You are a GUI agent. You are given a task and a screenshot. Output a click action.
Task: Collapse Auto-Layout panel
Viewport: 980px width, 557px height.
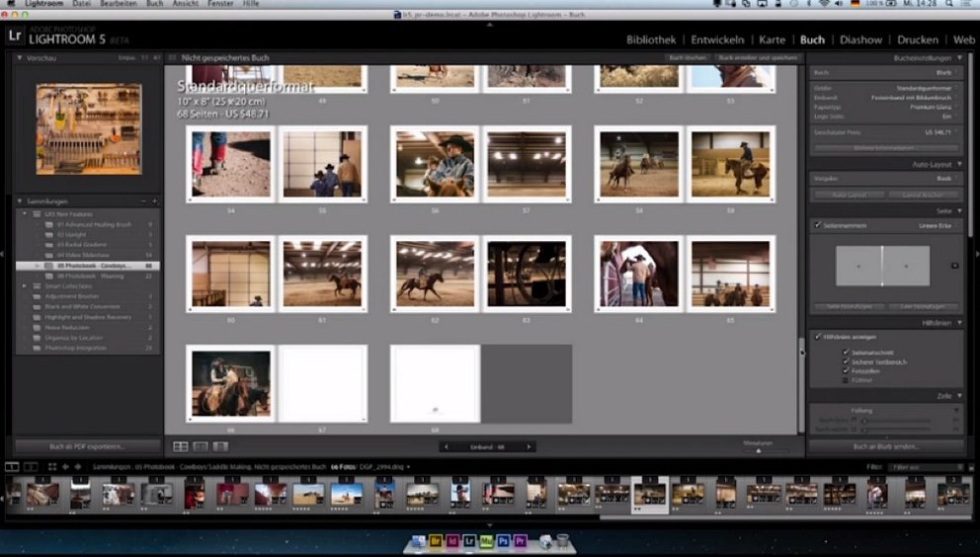pos(959,164)
